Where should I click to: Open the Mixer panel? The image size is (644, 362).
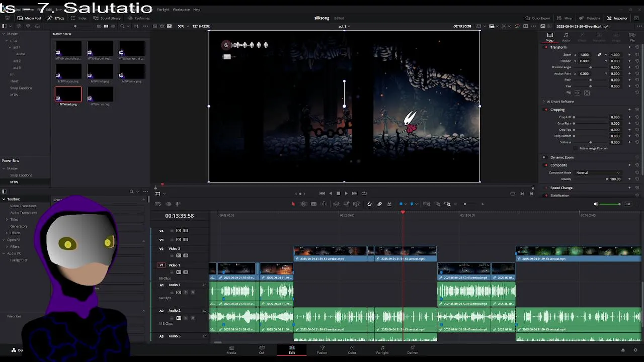[x=565, y=18]
